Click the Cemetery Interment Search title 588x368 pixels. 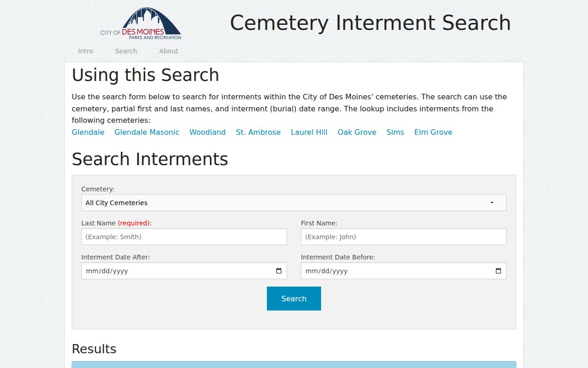pyautogui.click(x=370, y=23)
